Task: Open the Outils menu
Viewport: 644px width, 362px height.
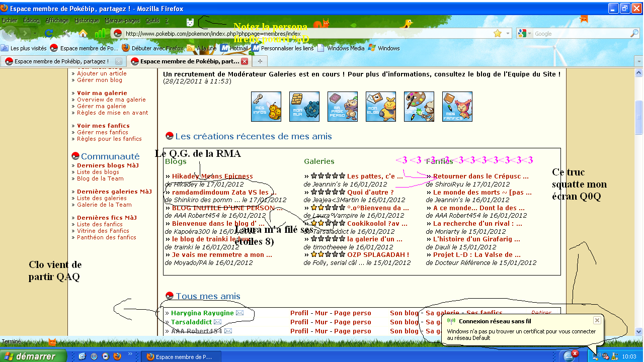Action: [x=152, y=20]
